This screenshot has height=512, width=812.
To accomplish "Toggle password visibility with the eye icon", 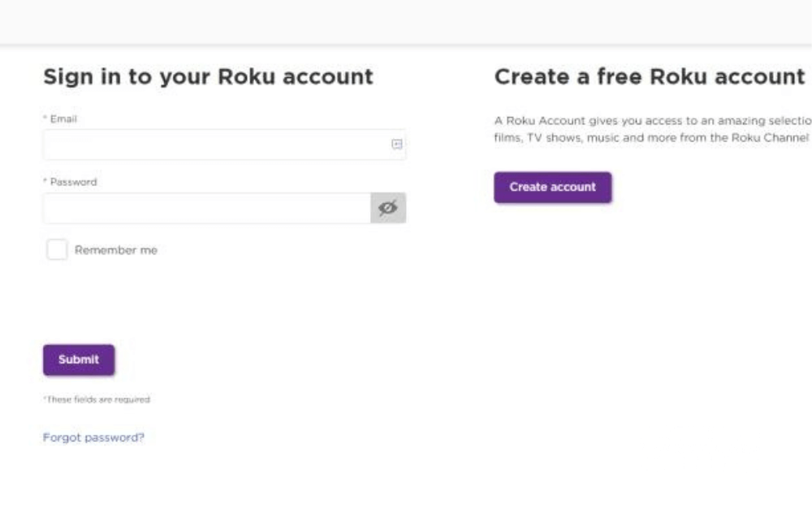I will tap(388, 208).
